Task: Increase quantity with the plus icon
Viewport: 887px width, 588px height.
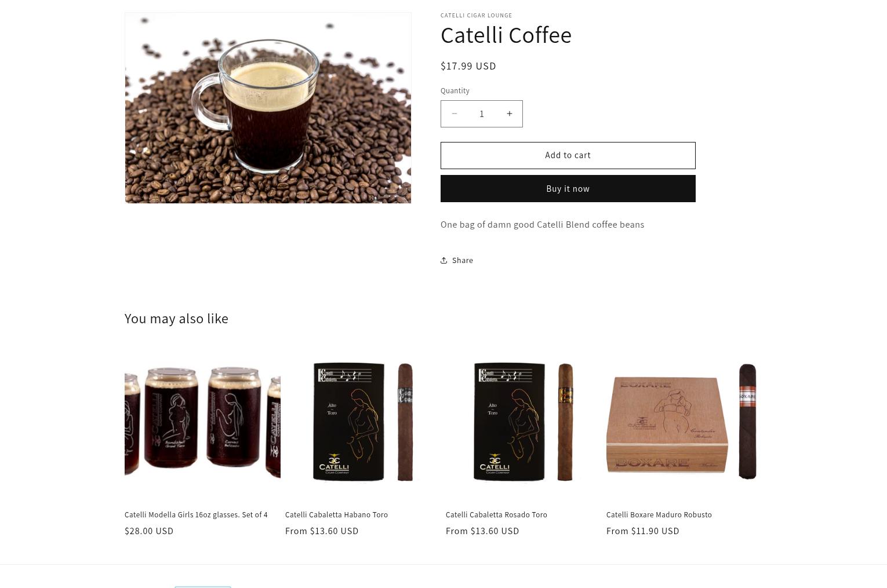Action: [509, 114]
